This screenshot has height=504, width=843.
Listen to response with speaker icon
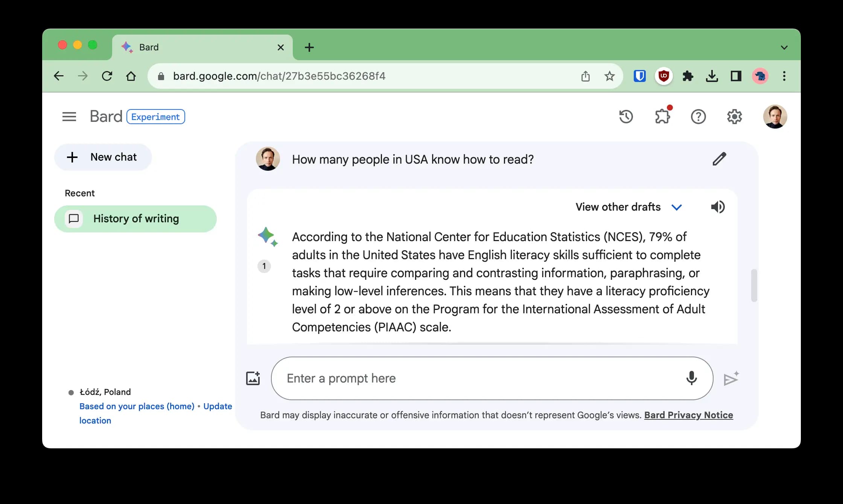coord(718,207)
